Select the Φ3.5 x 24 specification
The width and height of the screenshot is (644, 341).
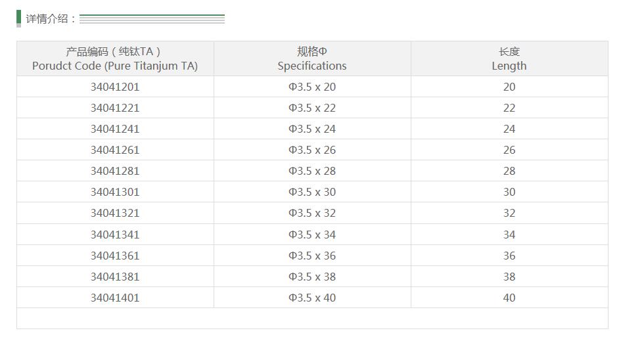pyautogui.click(x=312, y=129)
